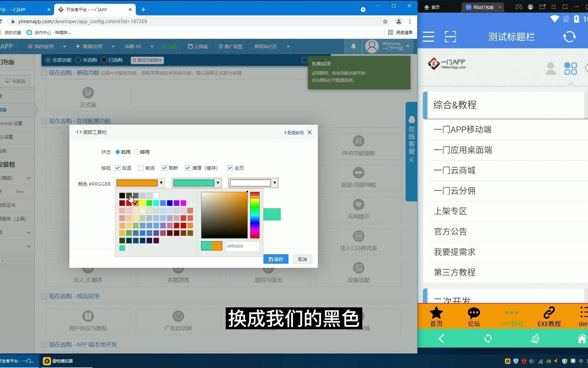Image resolution: width=588 pixels, height=368 pixels.
Task: Tap the clear cache brush icon
Action: (535, 338)
